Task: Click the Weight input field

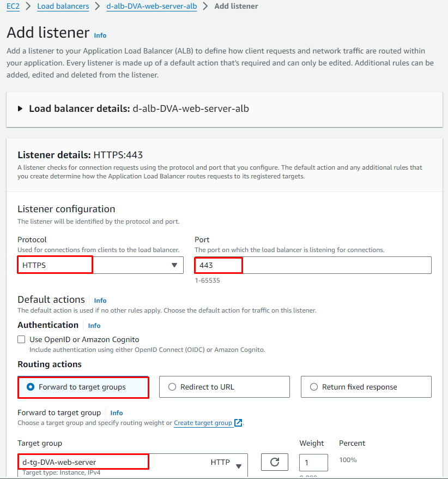Action: [313, 463]
